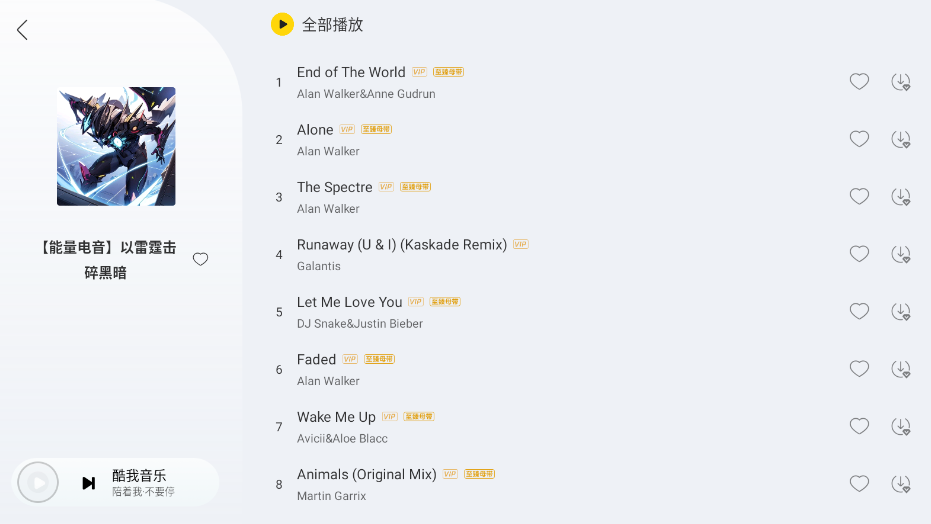Download the song End of The World
931x524 pixels.
pos(900,82)
